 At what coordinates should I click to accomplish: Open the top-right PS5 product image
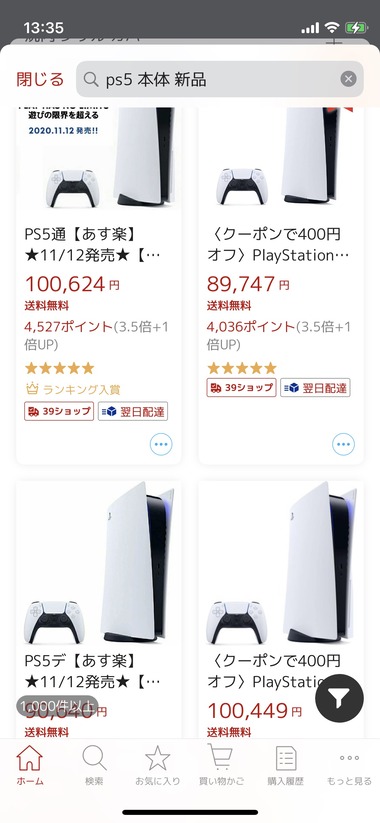click(281, 156)
